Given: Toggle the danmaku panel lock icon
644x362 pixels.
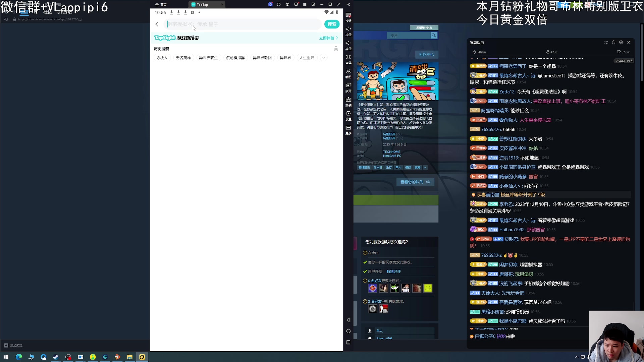Looking at the screenshot, I should [613, 42].
